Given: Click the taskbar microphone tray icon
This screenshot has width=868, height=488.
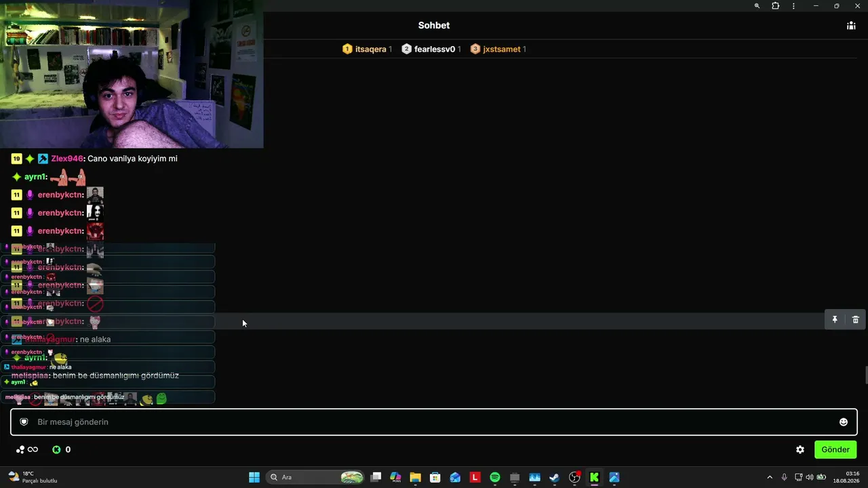Looking at the screenshot, I should point(785,477).
